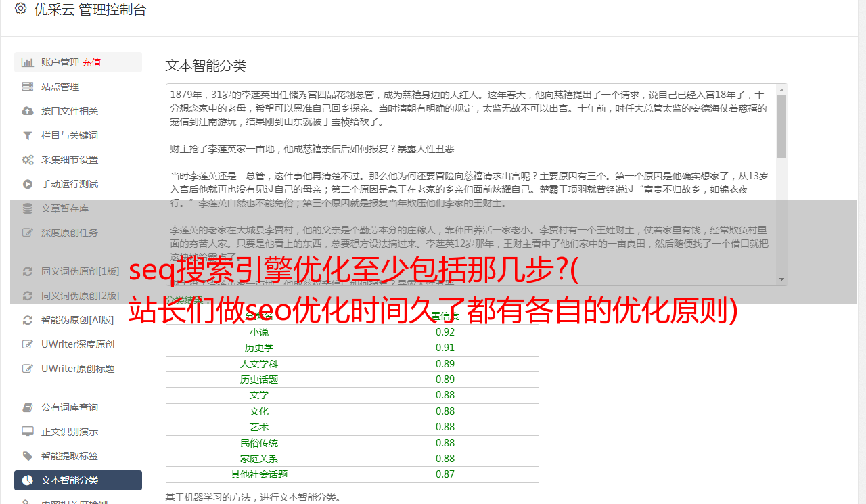
Task: Click the 历史话题 category cell
Action: (259, 380)
